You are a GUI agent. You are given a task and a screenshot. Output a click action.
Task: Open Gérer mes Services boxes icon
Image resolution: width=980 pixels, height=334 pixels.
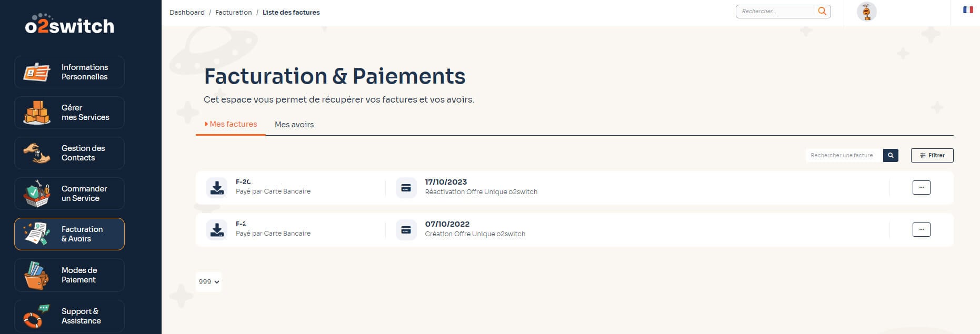[37, 113]
